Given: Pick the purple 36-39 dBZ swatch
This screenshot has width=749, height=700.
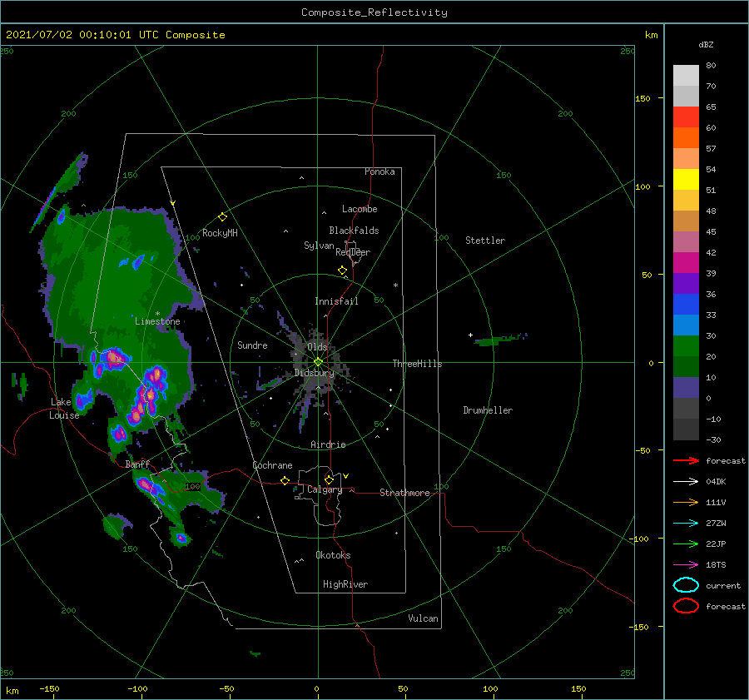Looking at the screenshot, I should coord(686,284).
